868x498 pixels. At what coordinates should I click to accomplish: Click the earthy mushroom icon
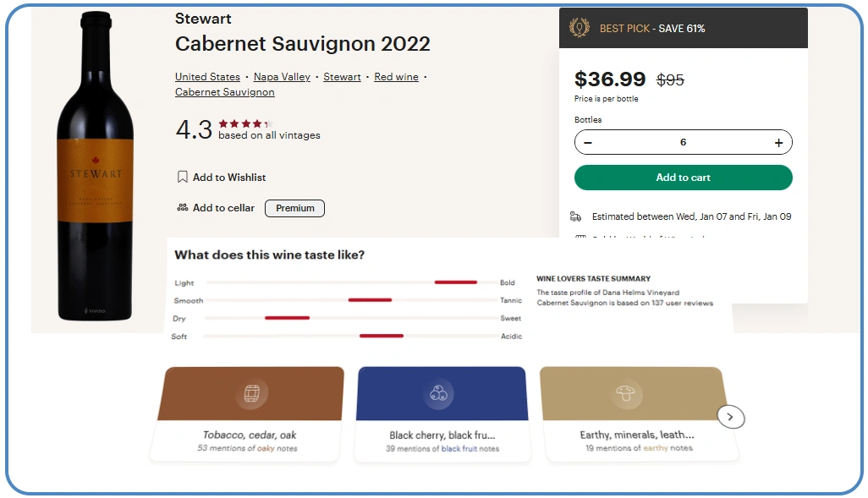[x=626, y=393]
